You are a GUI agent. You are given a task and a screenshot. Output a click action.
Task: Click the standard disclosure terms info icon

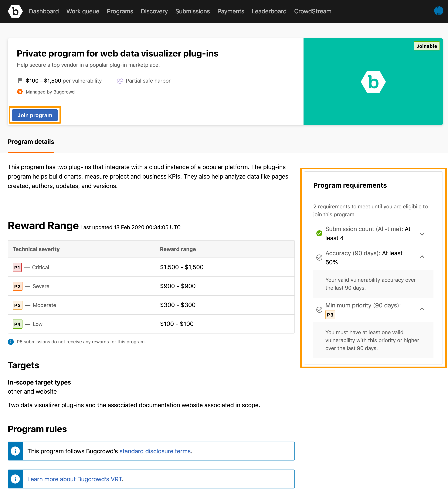15,451
